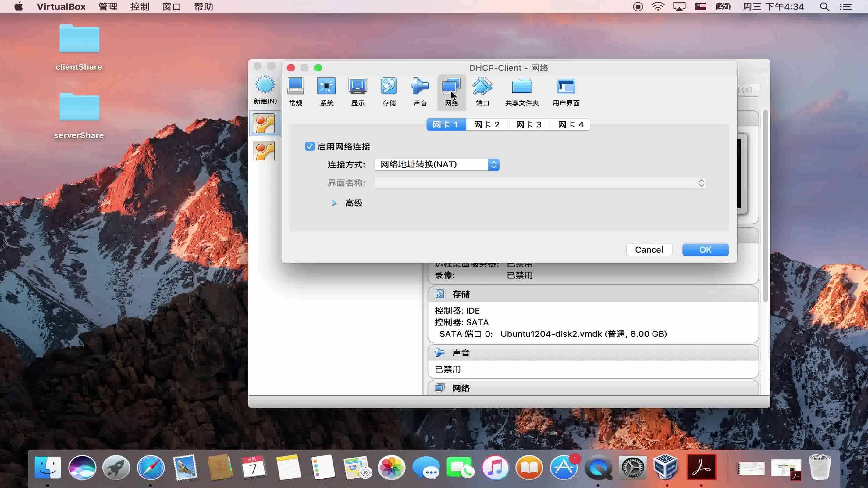Click the Wi-Fi status icon
The image size is (868, 488).
[657, 7]
